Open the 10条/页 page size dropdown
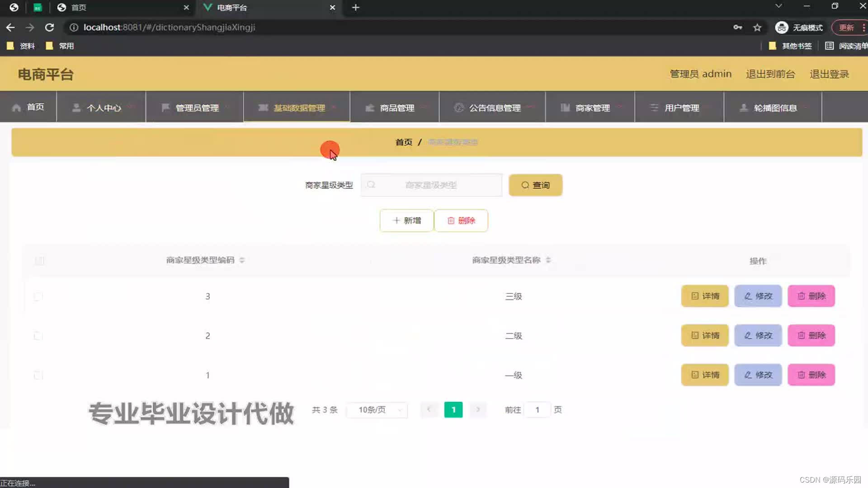The width and height of the screenshot is (868, 488). click(x=377, y=409)
